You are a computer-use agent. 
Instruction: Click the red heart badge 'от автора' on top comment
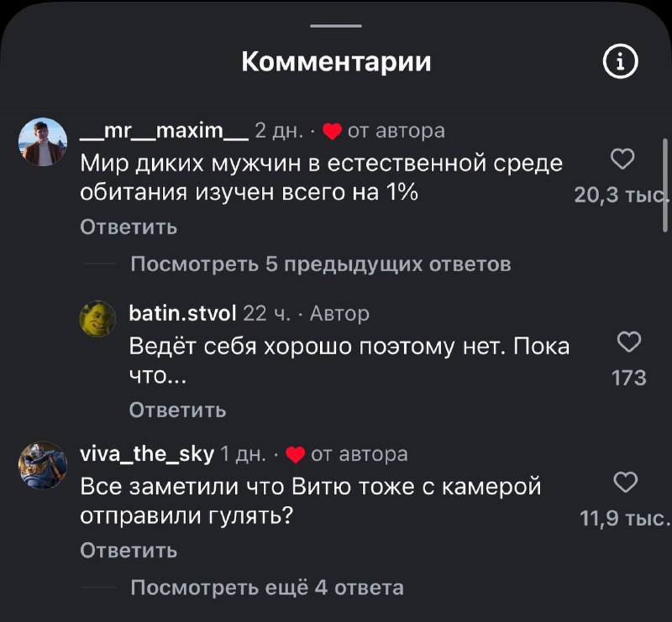pos(332,130)
